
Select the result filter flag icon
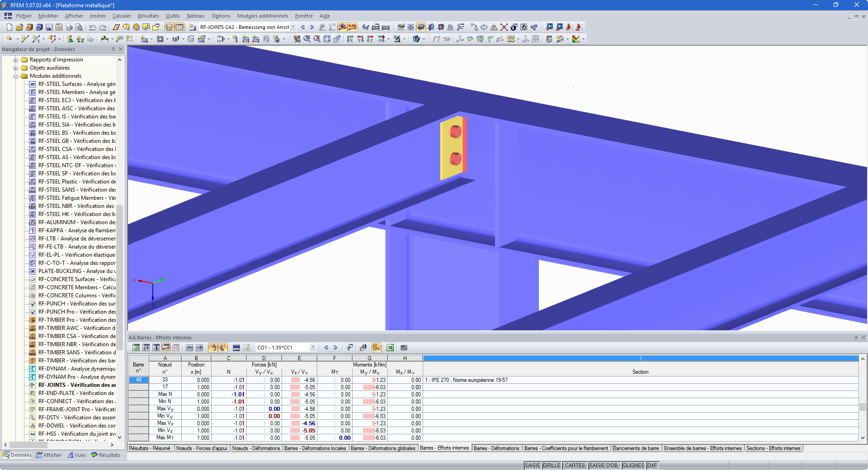(349, 347)
